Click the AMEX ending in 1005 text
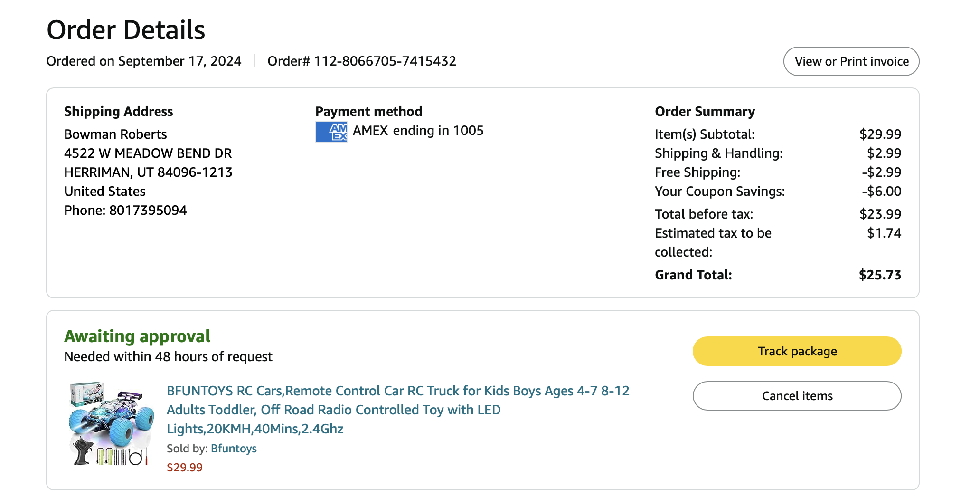Screen dimensions: 980x498 (418, 131)
